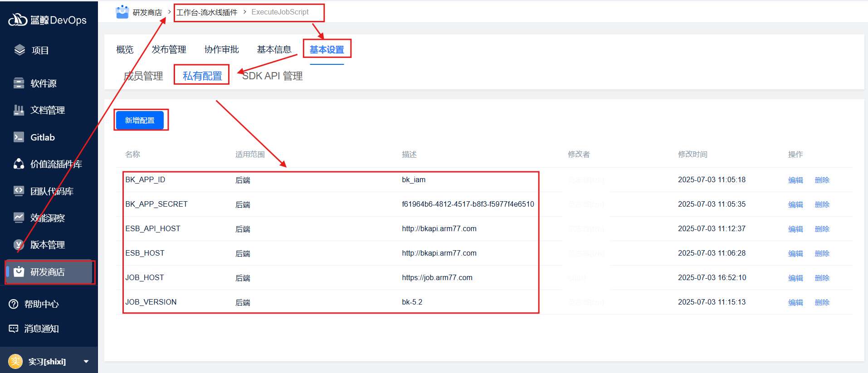Click 编辑 for the BK_APP_ID row
Image resolution: width=868 pixels, height=373 pixels.
(x=795, y=180)
